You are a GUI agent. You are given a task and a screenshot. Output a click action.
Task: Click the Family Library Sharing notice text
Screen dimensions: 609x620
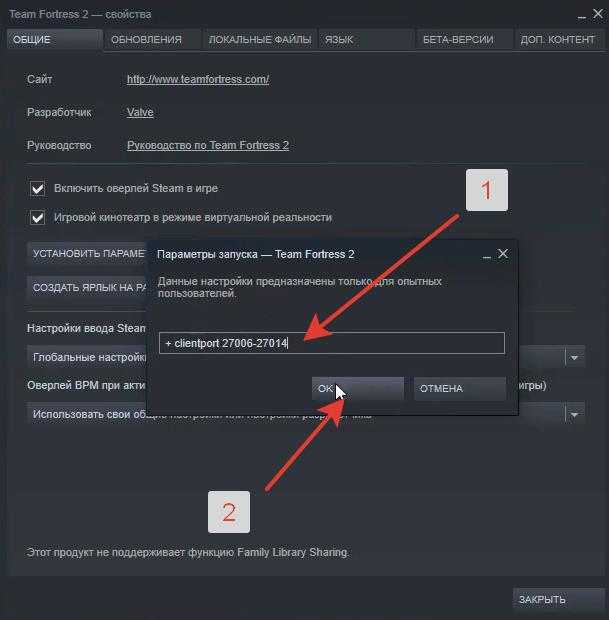[188, 552]
